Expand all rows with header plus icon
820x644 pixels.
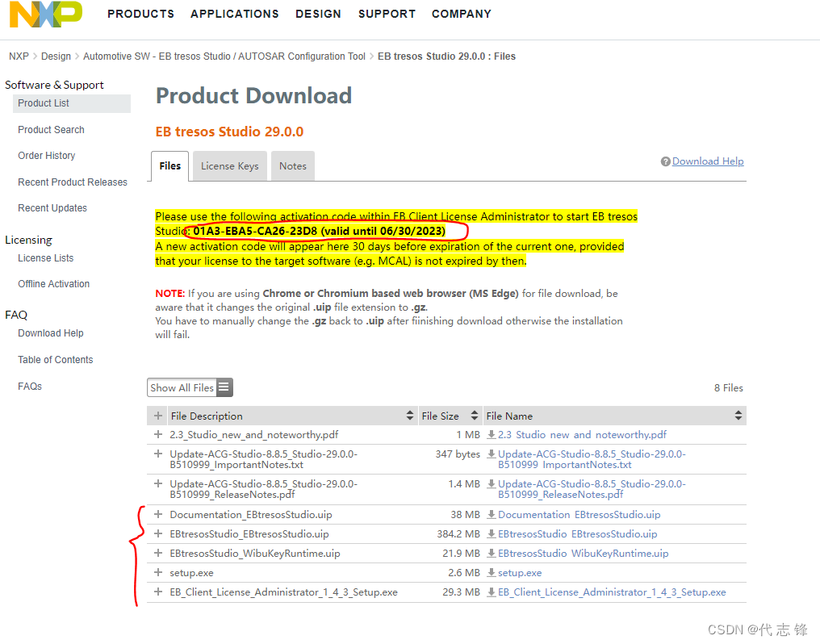click(x=158, y=416)
